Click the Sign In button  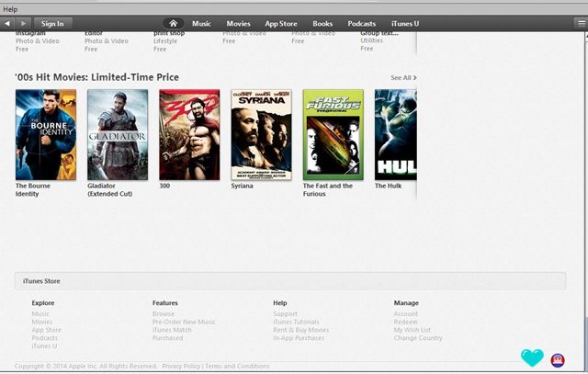click(52, 24)
